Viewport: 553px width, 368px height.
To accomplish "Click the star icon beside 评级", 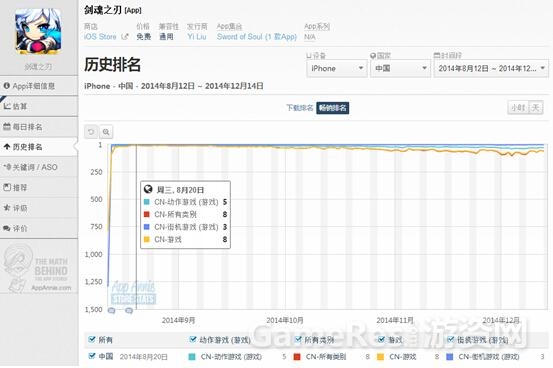I will pyautogui.click(x=7, y=208).
